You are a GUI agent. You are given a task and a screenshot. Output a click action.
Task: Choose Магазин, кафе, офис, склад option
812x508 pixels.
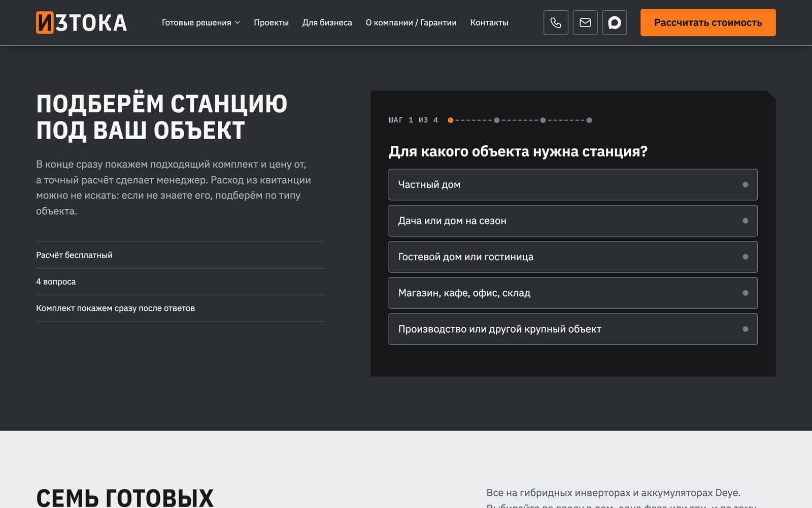pos(573,293)
